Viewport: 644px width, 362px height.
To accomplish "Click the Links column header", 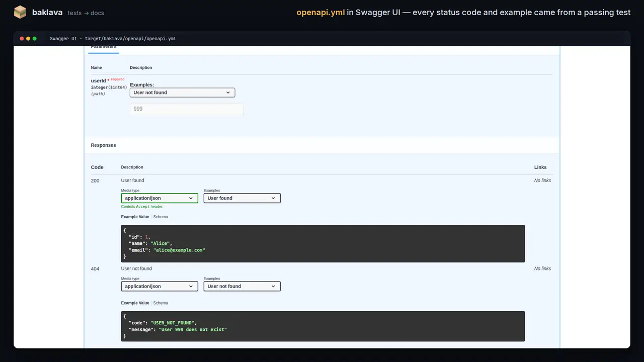I will click(x=540, y=167).
